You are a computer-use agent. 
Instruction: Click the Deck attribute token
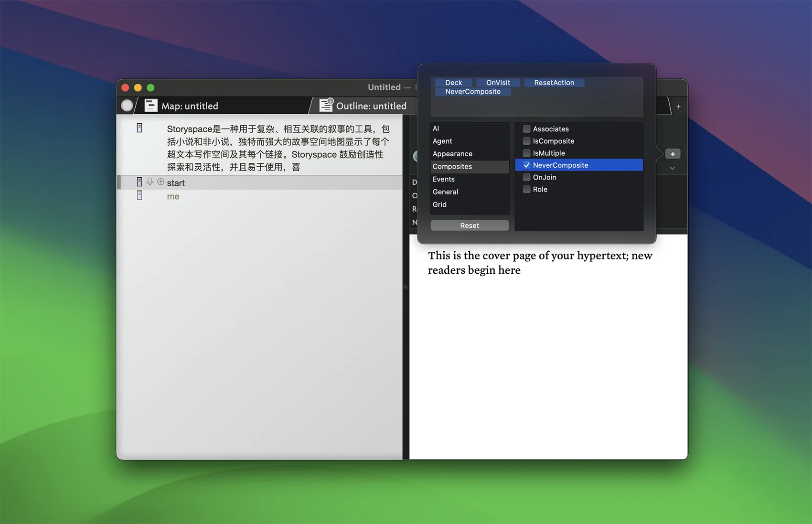(x=454, y=83)
